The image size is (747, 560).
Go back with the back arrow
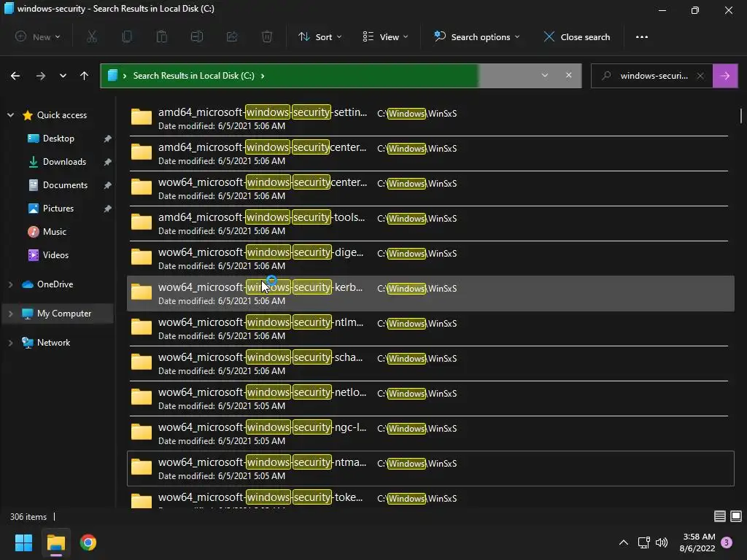(x=15, y=76)
